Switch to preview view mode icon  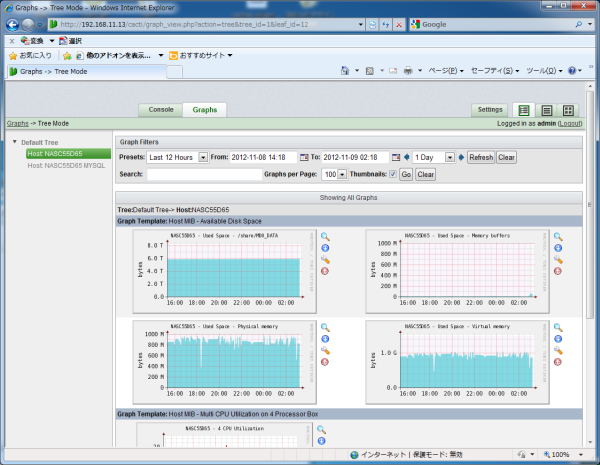pyautogui.click(x=568, y=110)
